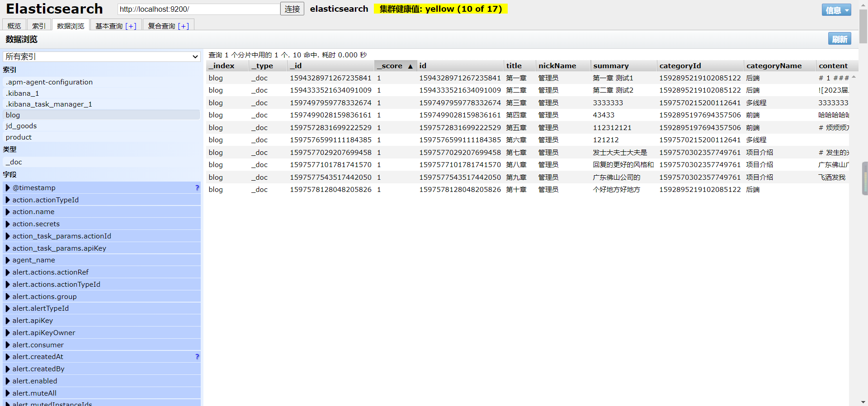868x406 pixels.
Task: Select the _doc type in sidebar
Action: (102, 162)
